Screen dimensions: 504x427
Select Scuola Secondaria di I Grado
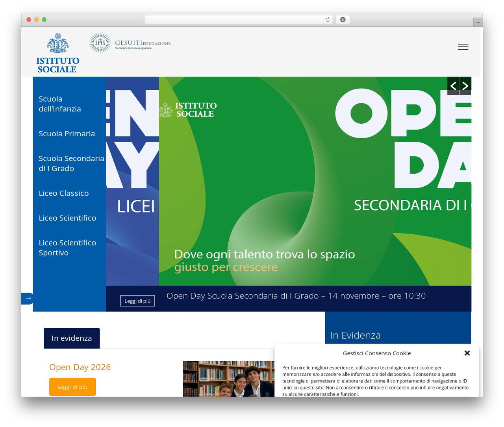point(72,163)
